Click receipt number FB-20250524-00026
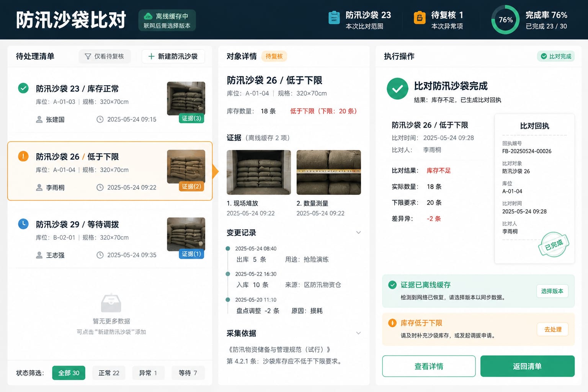The image size is (588, 392). click(527, 151)
